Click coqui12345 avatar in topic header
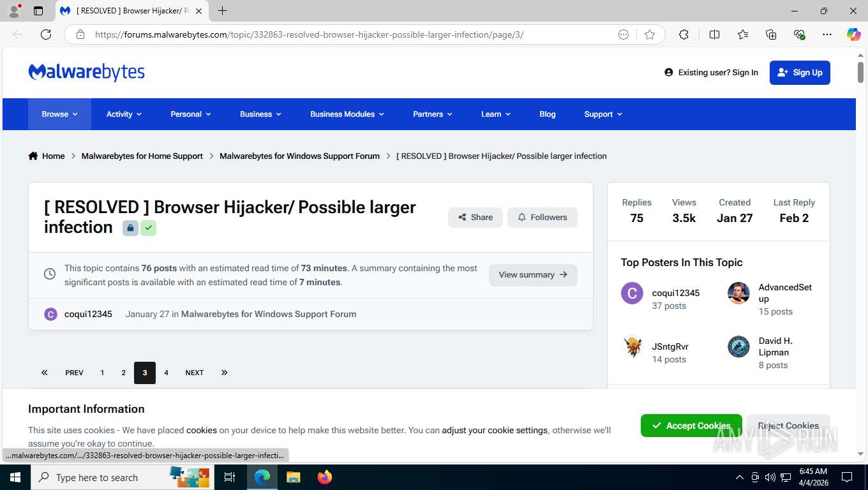 (50, 314)
